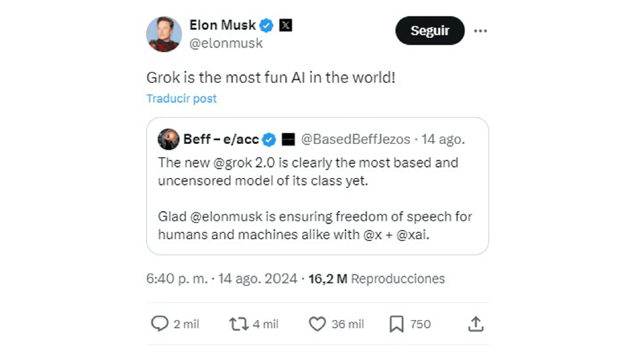Screen dimensions: 644x362
Task: Like the post with the heart icon
Action: click(317, 324)
